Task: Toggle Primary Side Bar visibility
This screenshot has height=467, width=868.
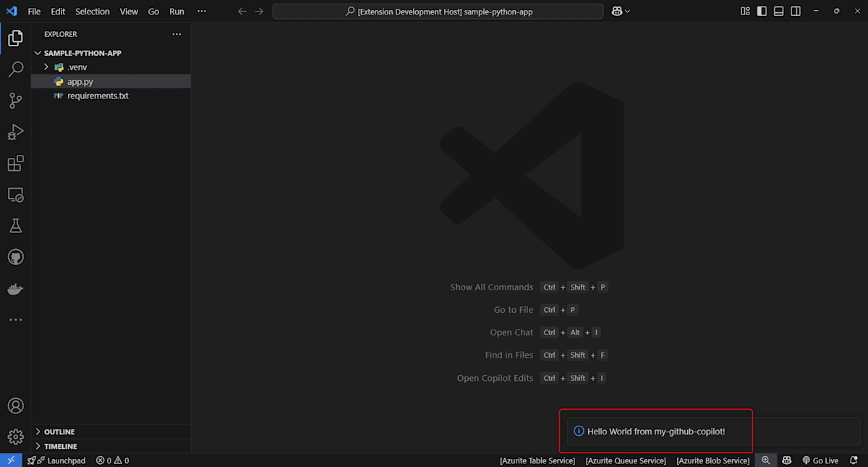Action: point(762,12)
